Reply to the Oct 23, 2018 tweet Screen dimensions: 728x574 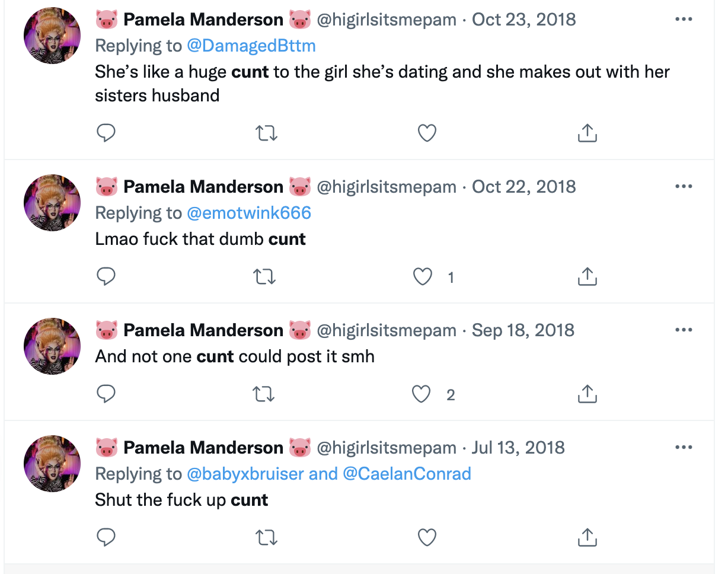[106, 133]
